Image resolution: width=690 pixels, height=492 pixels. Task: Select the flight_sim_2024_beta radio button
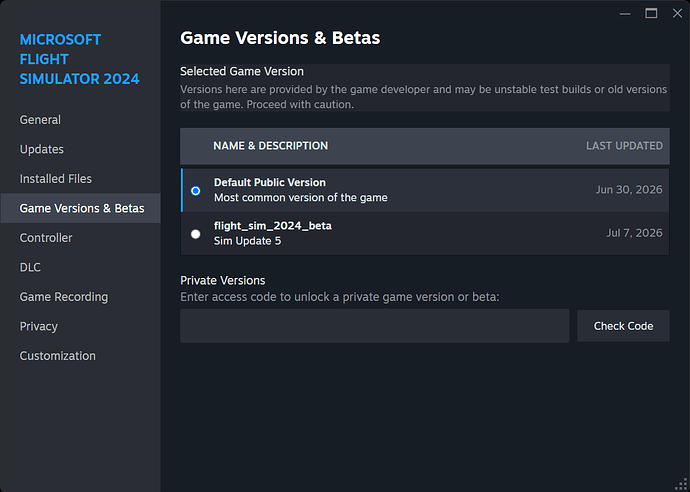tap(195, 234)
